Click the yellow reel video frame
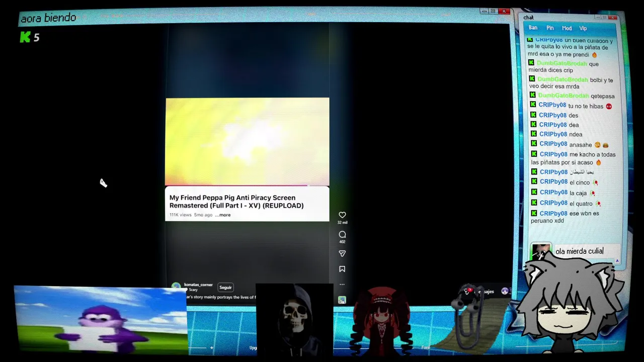The height and width of the screenshot is (362, 644). point(248,142)
